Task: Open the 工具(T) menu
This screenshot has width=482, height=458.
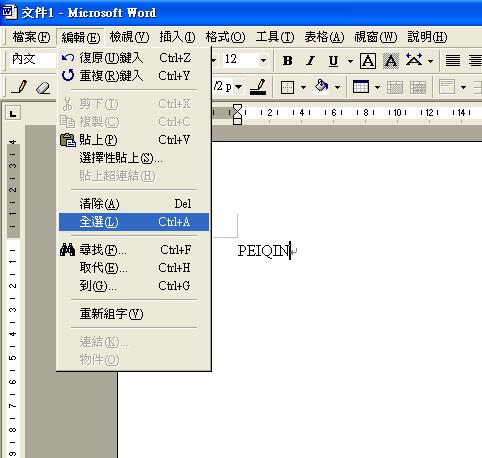Action: click(x=275, y=37)
